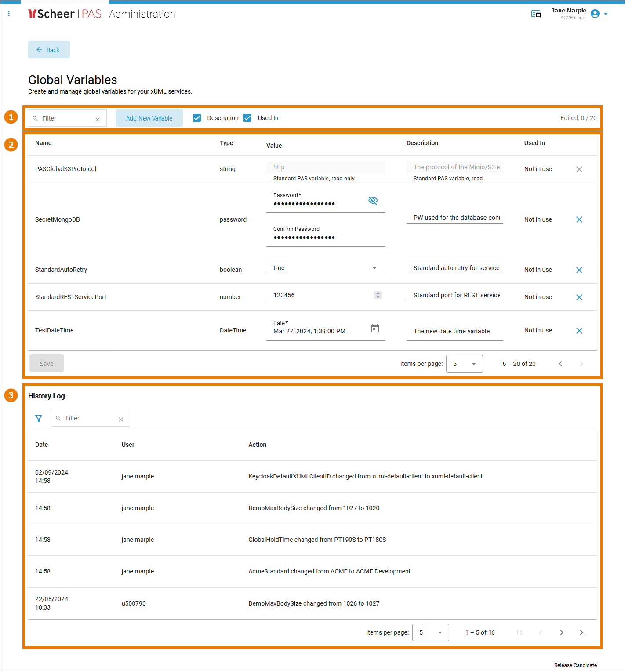Uncheck the Description checkbox
Viewport: 625px width, 672px height.
196,118
